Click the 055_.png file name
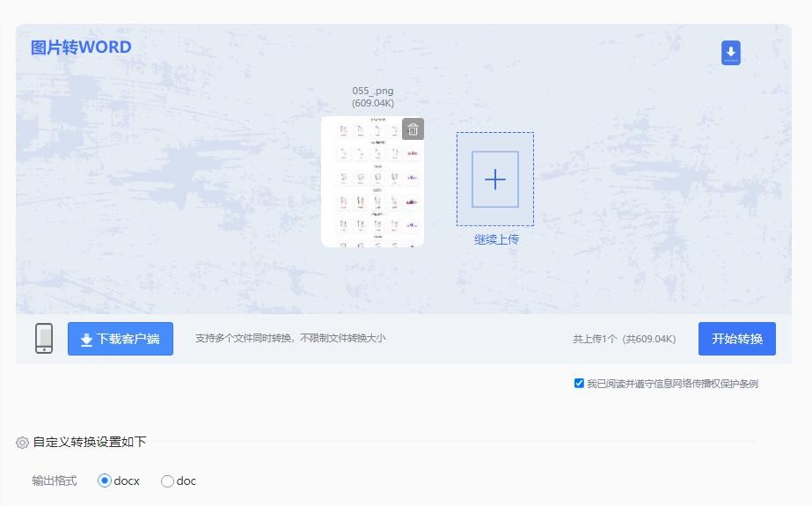The height and width of the screenshot is (506, 812). click(x=373, y=91)
